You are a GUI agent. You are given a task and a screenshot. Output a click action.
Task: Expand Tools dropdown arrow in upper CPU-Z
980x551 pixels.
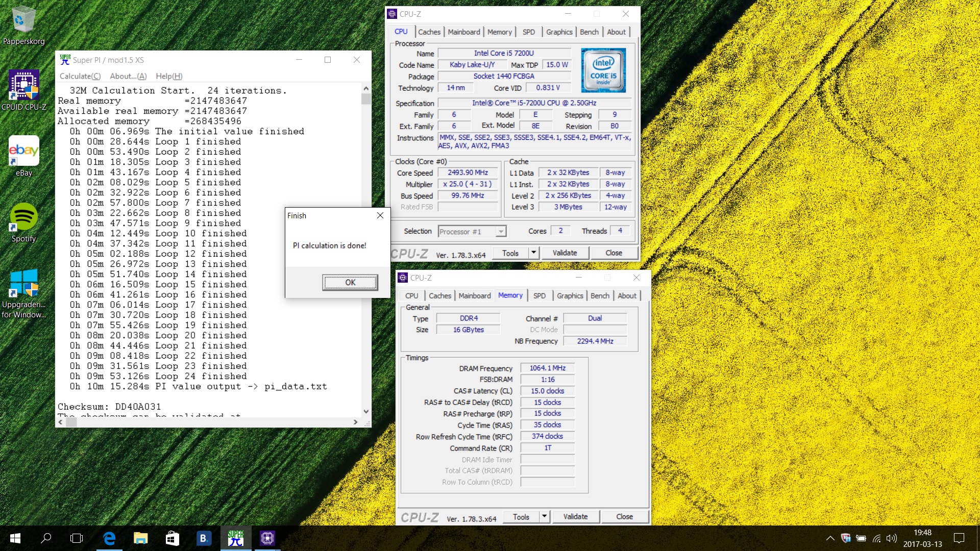(x=533, y=253)
